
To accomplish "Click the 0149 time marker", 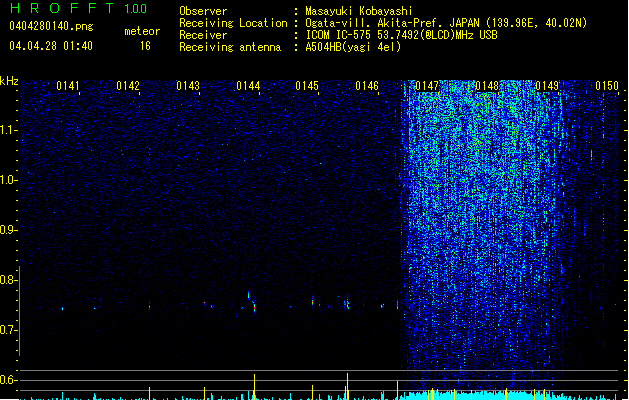I will 547,86.
